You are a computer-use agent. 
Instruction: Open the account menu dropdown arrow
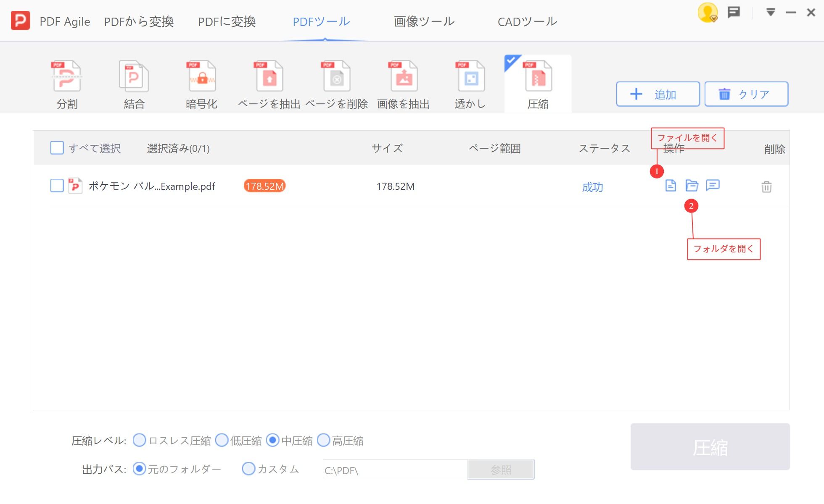(x=771, y=12)
